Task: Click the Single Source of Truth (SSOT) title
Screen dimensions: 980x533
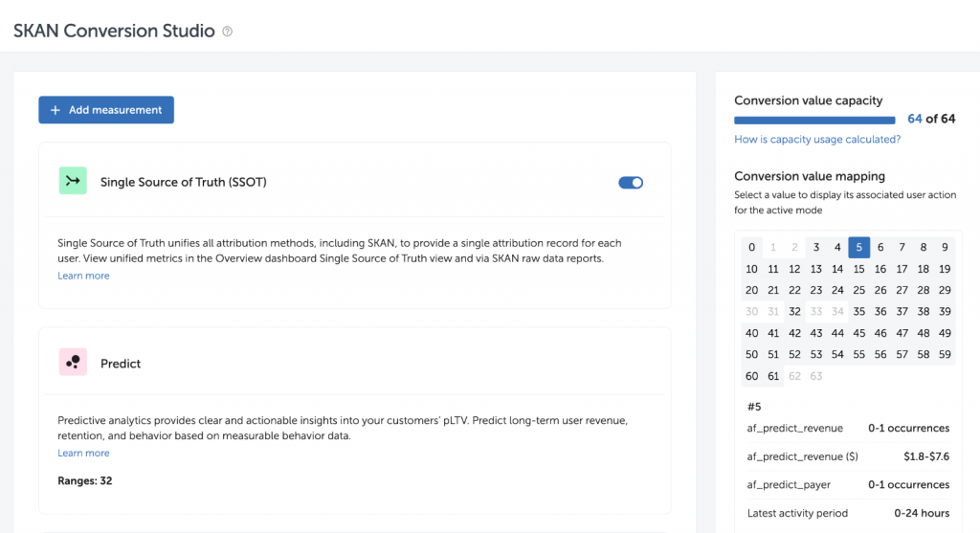Action: (184, 183)
